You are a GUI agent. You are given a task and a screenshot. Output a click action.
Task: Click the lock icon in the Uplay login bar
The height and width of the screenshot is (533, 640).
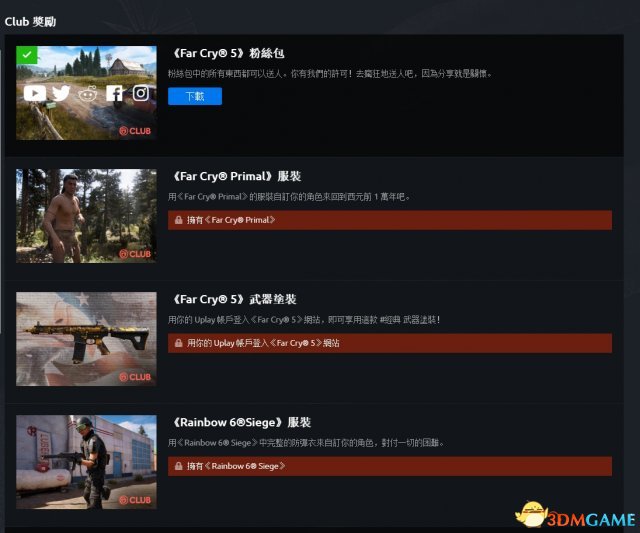click(x=177, y=343)
